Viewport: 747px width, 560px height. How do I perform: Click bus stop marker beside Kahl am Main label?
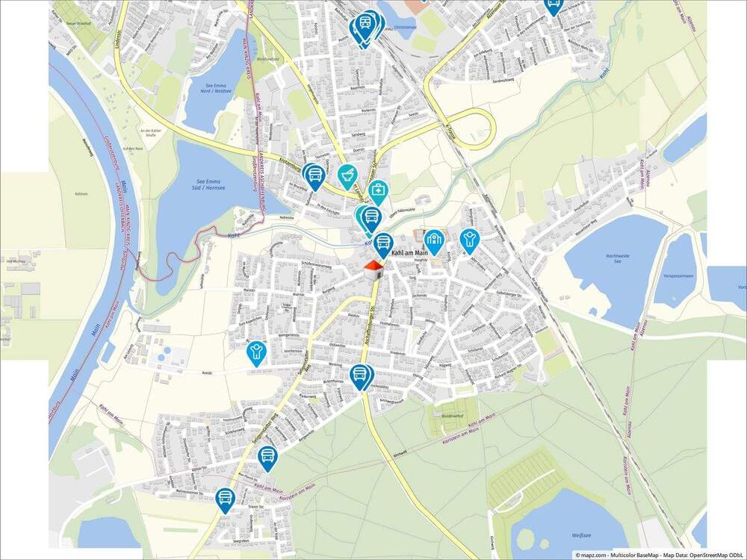pos(382,245)
